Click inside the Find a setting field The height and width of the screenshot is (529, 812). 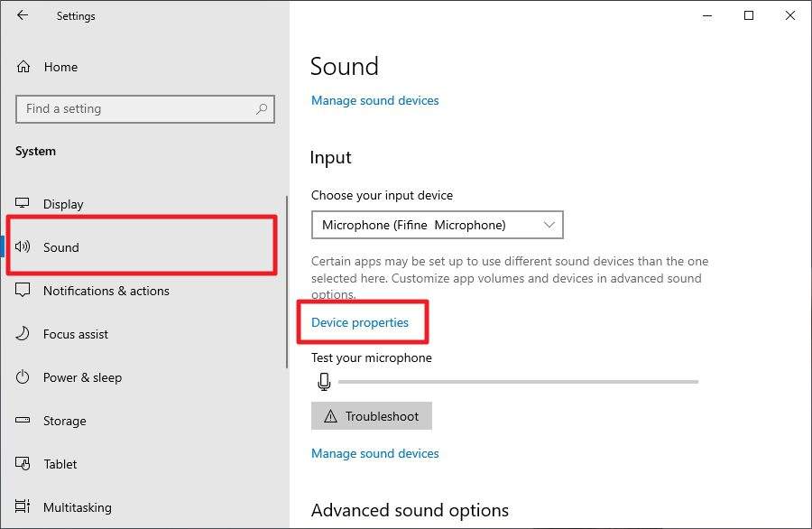[135, 108]
